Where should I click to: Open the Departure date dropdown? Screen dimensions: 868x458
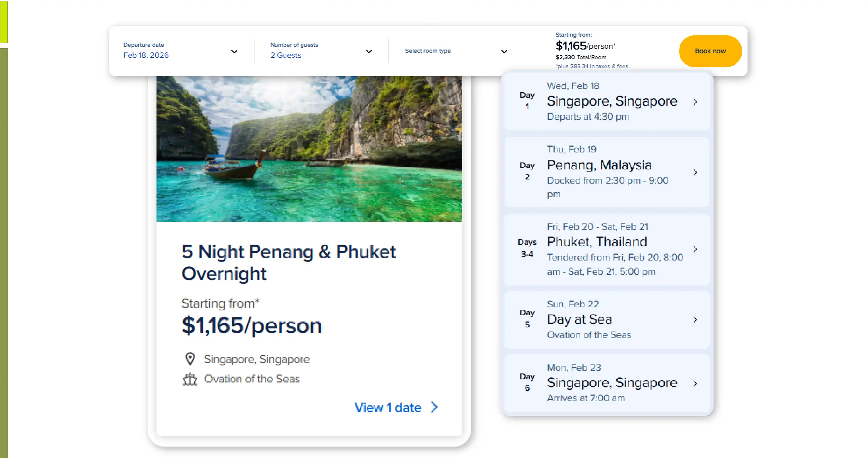234,52
